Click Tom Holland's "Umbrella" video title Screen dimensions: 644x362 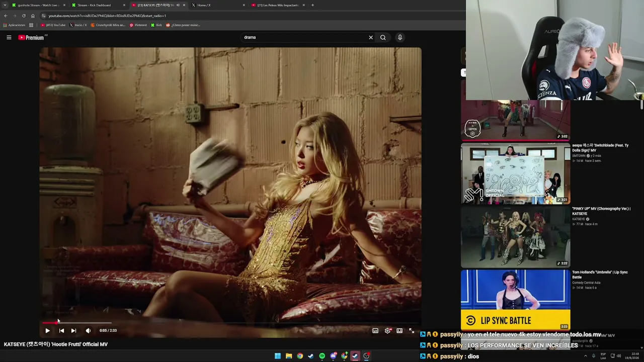(x=600, y=275)
